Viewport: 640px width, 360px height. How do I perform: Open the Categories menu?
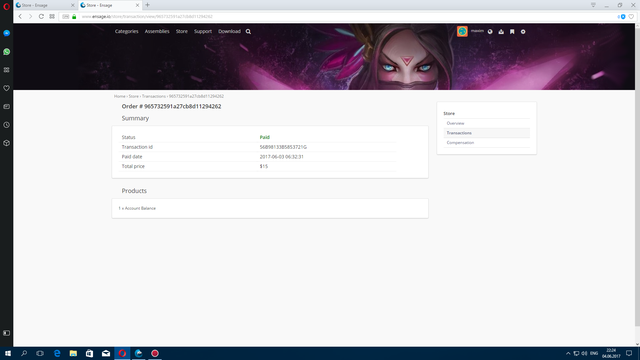(x=127, y=31)
